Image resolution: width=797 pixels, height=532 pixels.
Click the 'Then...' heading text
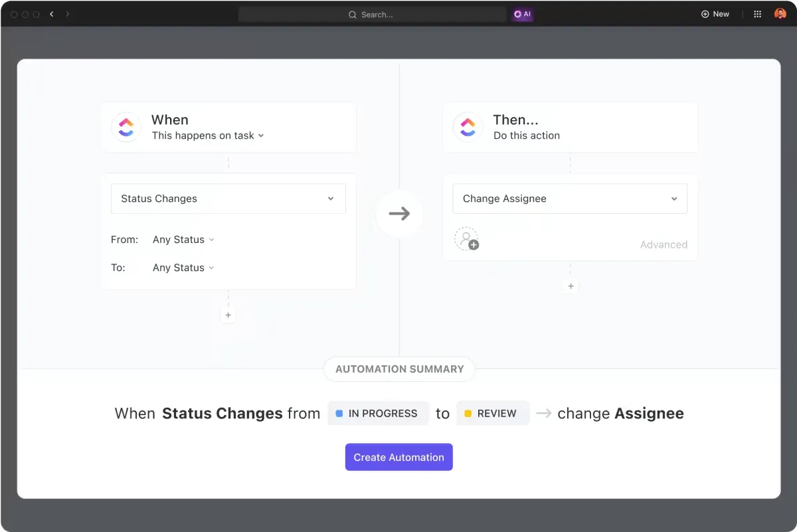point(516,120)
